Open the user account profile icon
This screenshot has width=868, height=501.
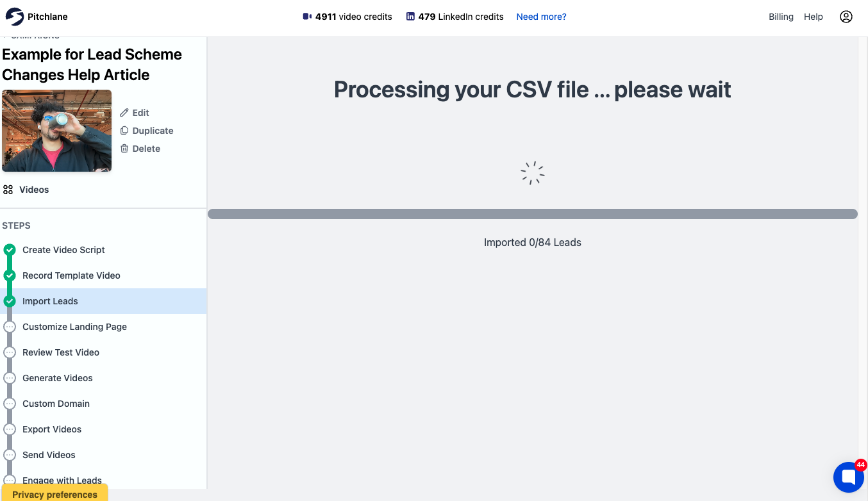pos(846,17)
